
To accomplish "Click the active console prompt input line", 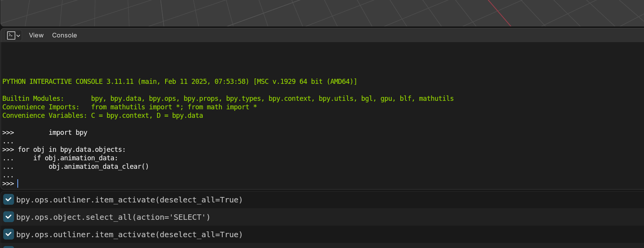I will pyautogui.click(x=323, y=184).
